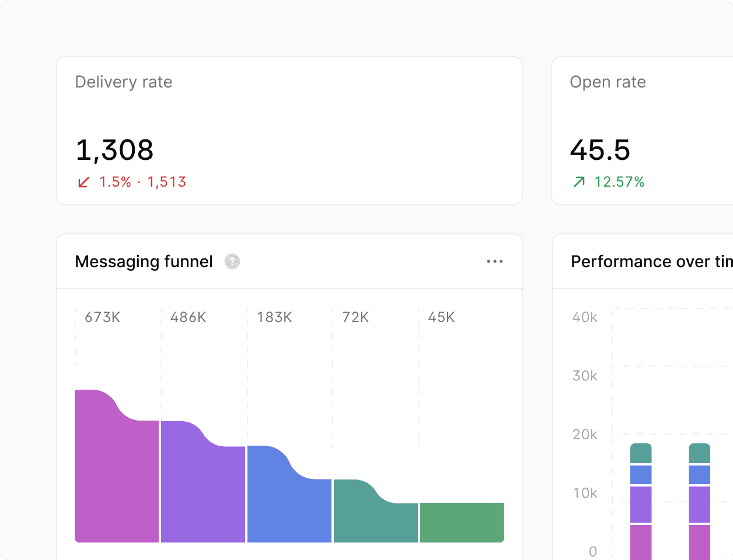This screenshot has height=560, width=733.
Task: Select the blue 183K funnel segment
Action: point(289,495)
